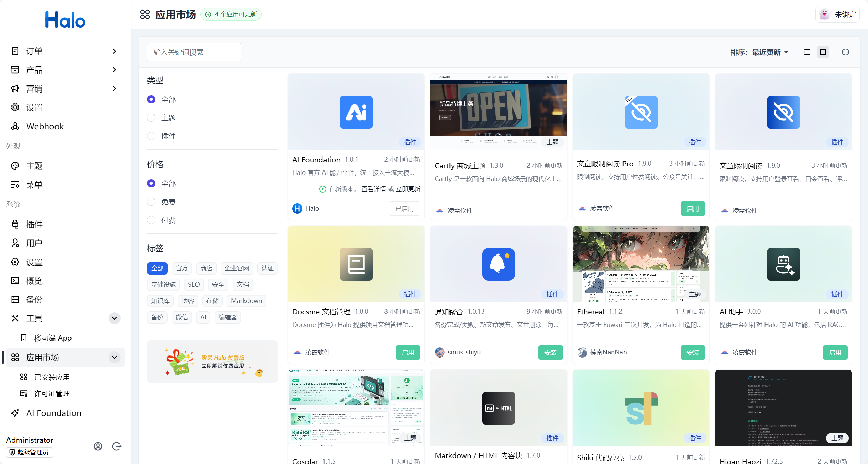Select 主题 radio under 类型

151,118
